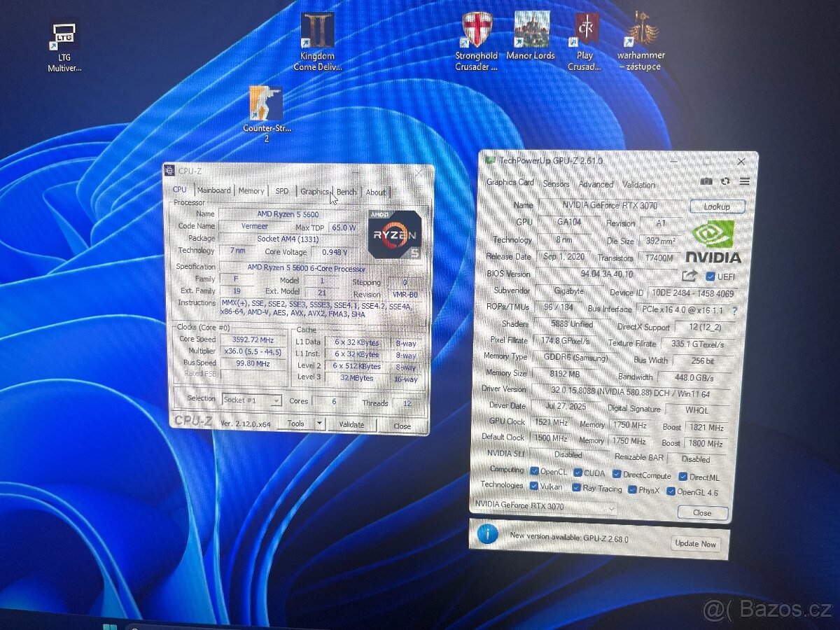Click the Close button in GPU-Z
This screenshot has width=840, height=630.
point(702,512)
